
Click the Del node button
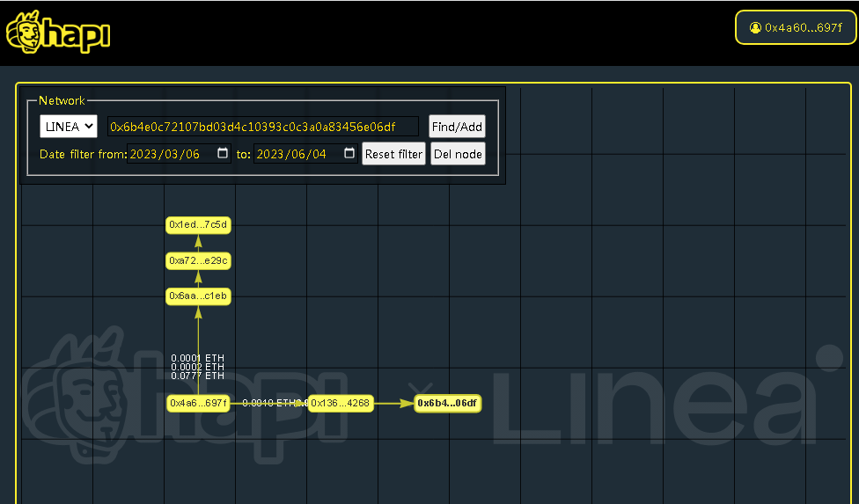(458, 154)
